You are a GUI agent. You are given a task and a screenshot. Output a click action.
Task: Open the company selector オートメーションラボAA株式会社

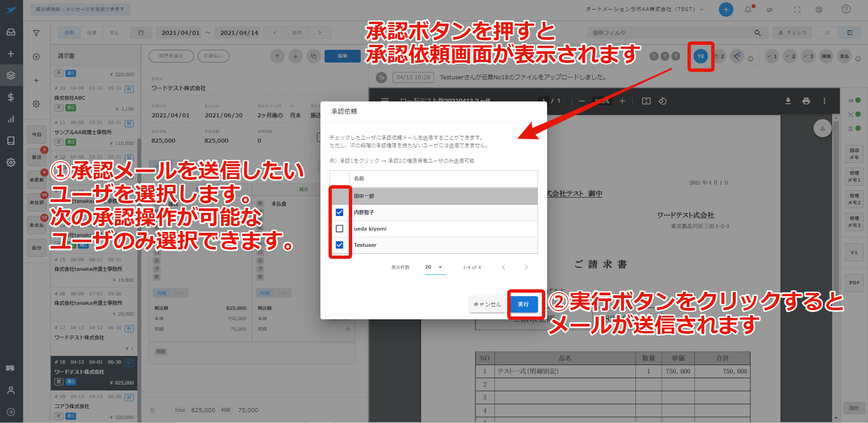[x=644, y=9]
